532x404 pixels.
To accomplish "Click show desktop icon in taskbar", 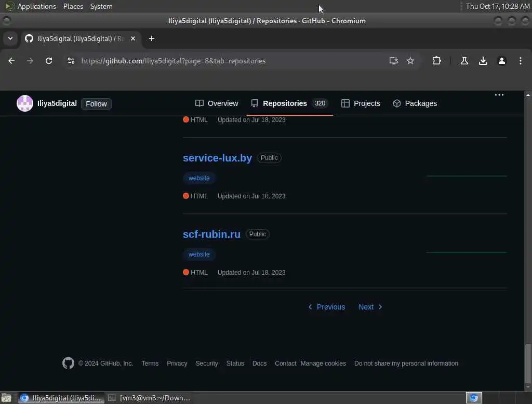I will 6,398.
